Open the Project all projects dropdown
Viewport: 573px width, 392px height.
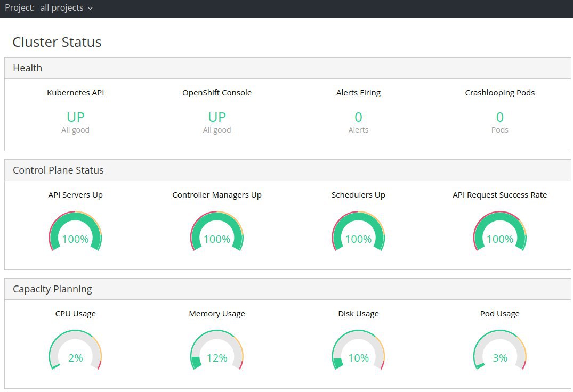tap(49, 7)
